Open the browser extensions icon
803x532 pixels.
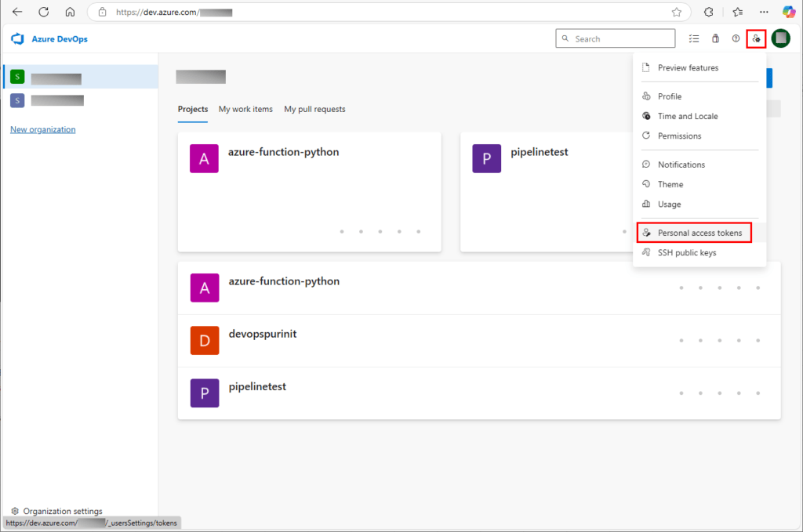tap(709, 12)
